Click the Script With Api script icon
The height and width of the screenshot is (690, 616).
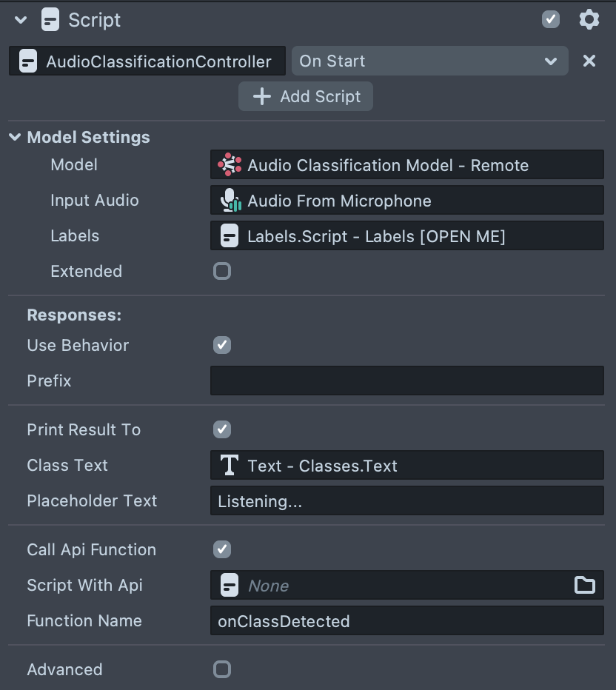(x=230, y=585)
